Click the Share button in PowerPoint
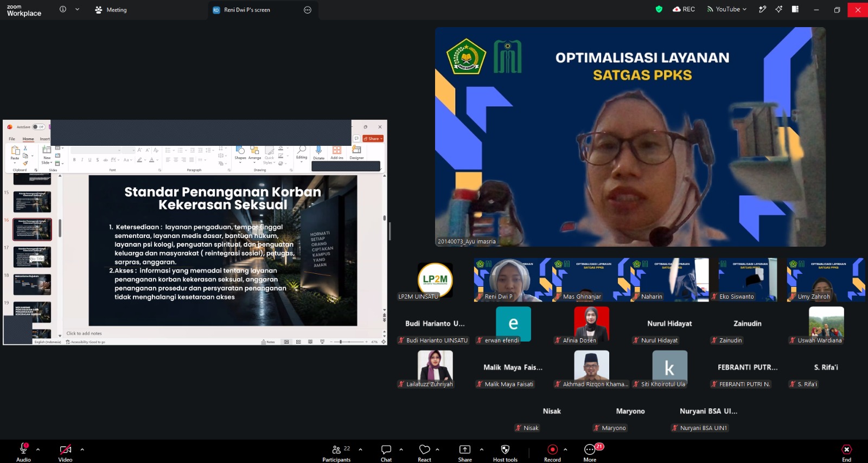This screenshot has width=868, height=463. point(373,139)
